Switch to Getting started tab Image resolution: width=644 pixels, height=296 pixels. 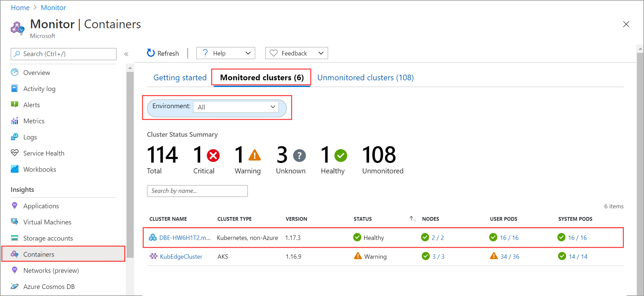pos(180,78)
